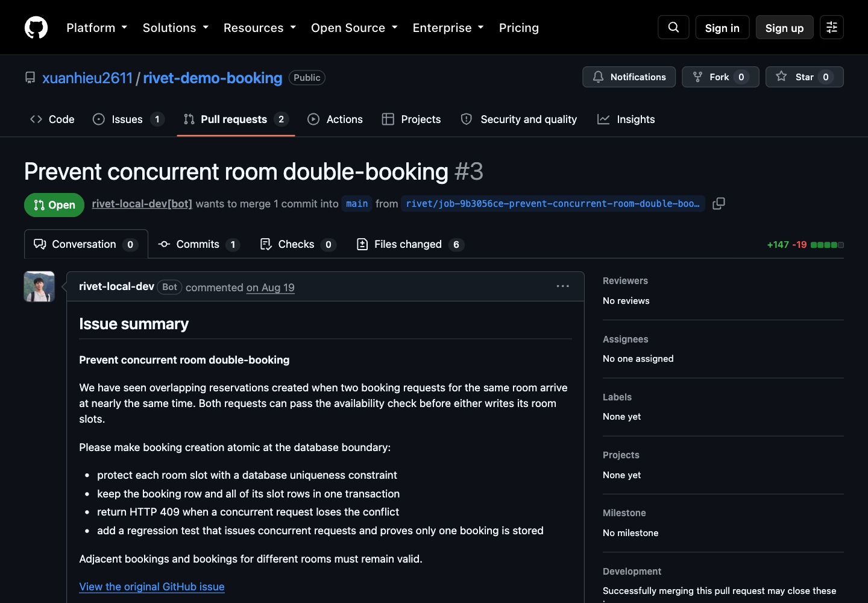Expand the Enterprise dropdown
This screenshot has width=868, height=603.
coord(448,28)
